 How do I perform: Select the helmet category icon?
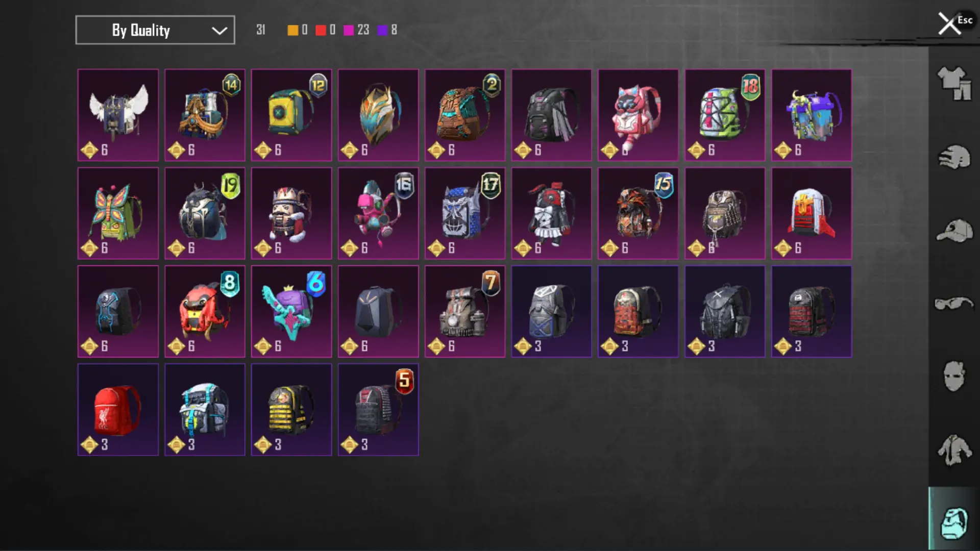(x=954, y=157)
